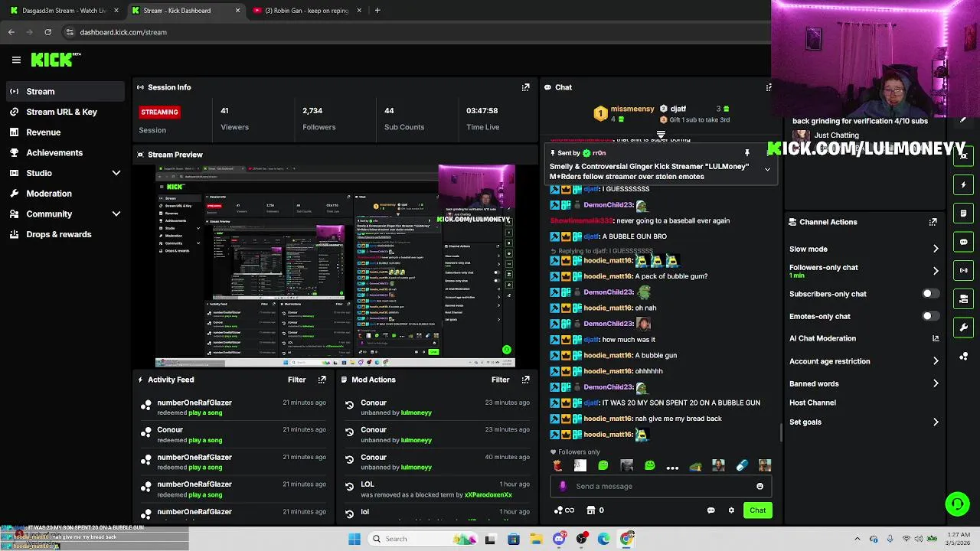Select Stream in sidebar
This screenshot has height=551, width=980.
pyautogui.click(x=65, y=91)
